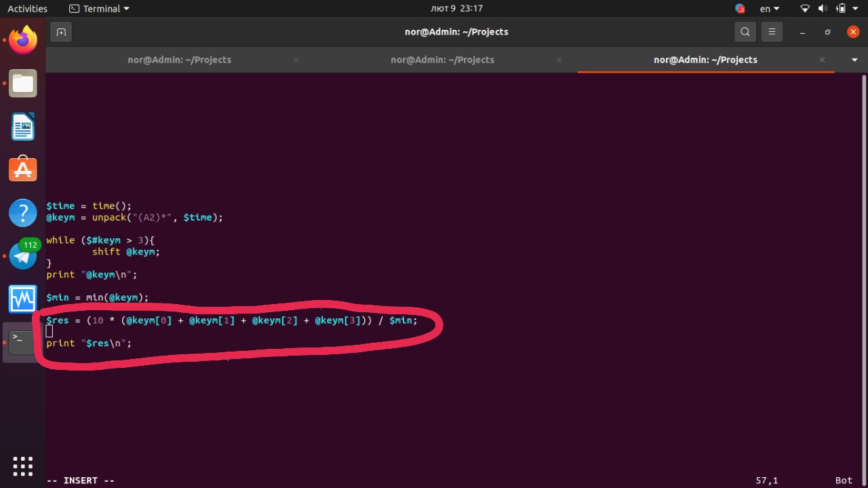Open Firefox from the dock
Viewport: 868px width, 488px height.
click(x=22, y=40)
